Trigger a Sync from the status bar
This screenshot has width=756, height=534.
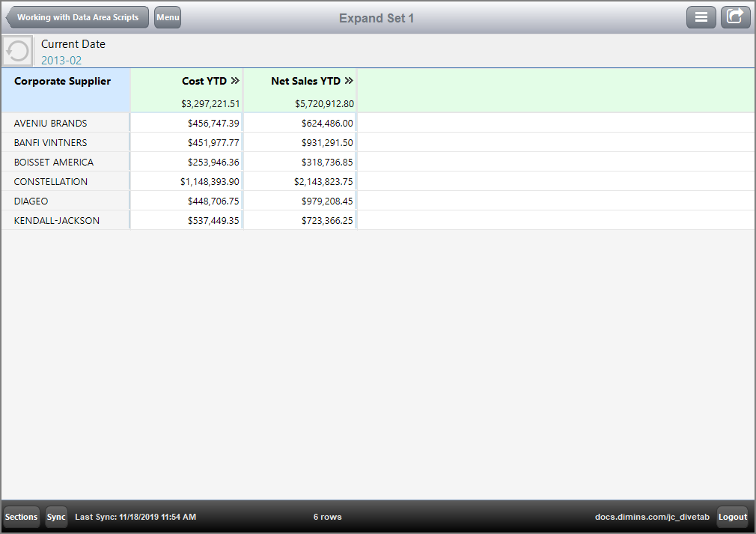[56, 517]
